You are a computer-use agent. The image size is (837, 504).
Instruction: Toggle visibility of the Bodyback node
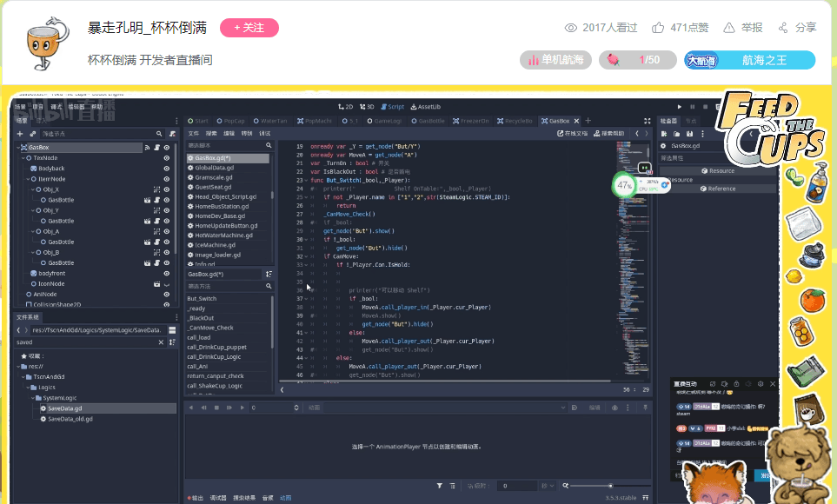click(166, 169)
